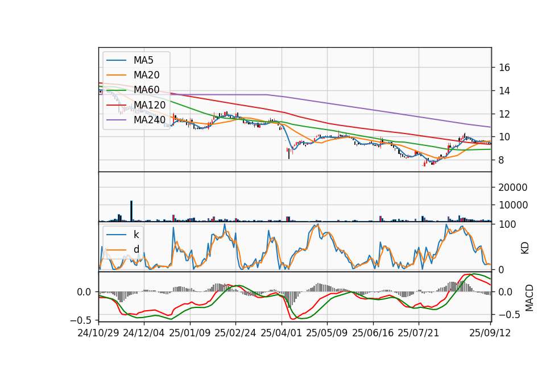Click the price axis value 8
This screenshot has height=392, width=546.
[x=502, y=160]
